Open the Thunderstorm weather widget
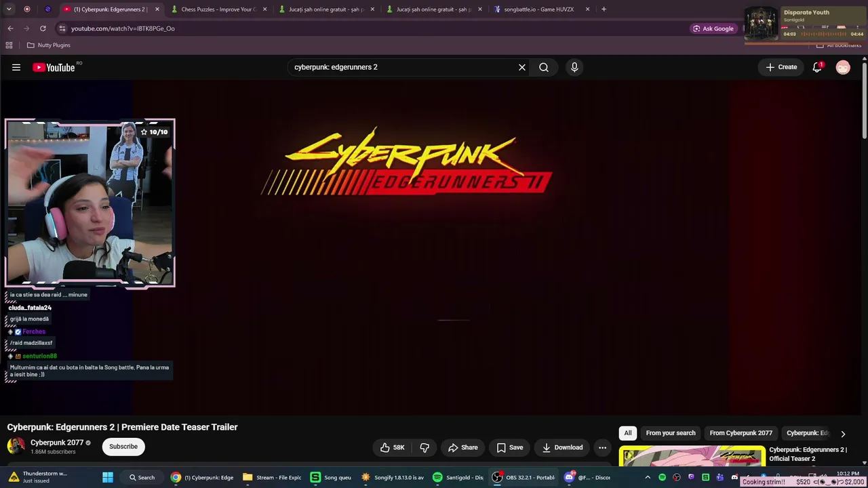868x488 pixels. coord(37,477)
